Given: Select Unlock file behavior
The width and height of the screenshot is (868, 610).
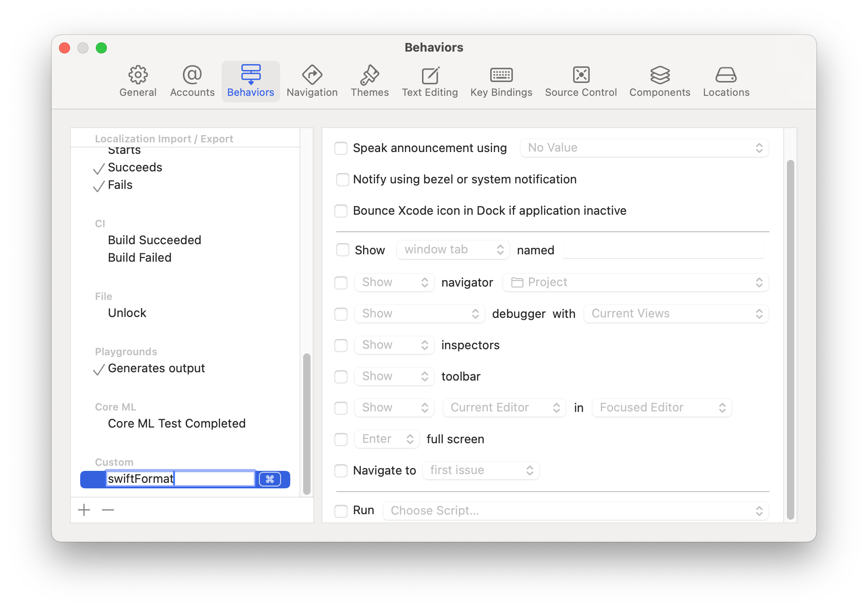Looking at the screenshot, I should [x=127, y=313].
